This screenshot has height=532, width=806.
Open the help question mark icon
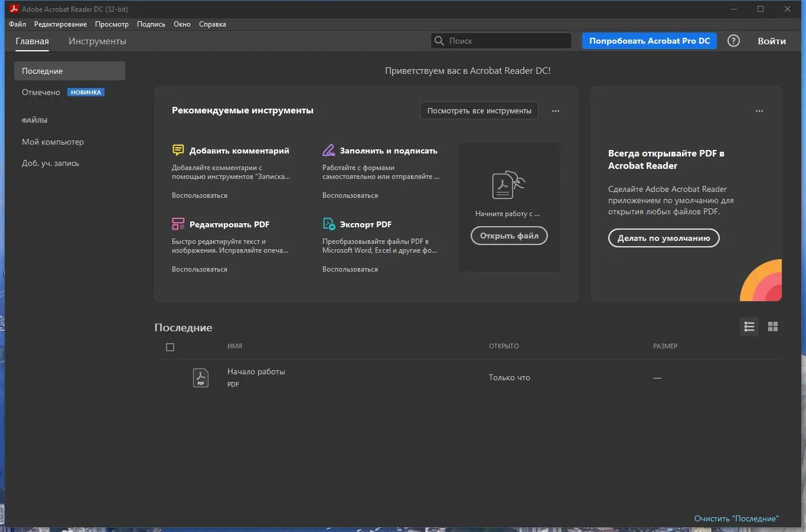(733, 41)
